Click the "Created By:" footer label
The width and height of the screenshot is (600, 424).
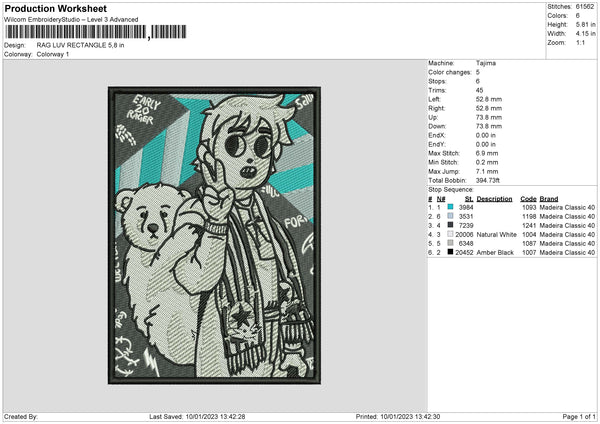(x=21, y=417)
